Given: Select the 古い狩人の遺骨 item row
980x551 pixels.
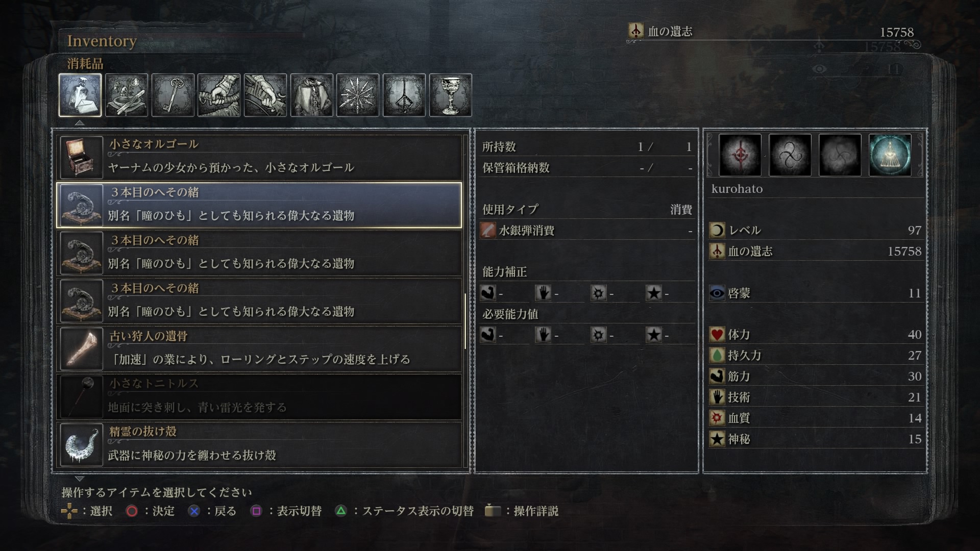Looking at the screenshot, I should 259,349.
